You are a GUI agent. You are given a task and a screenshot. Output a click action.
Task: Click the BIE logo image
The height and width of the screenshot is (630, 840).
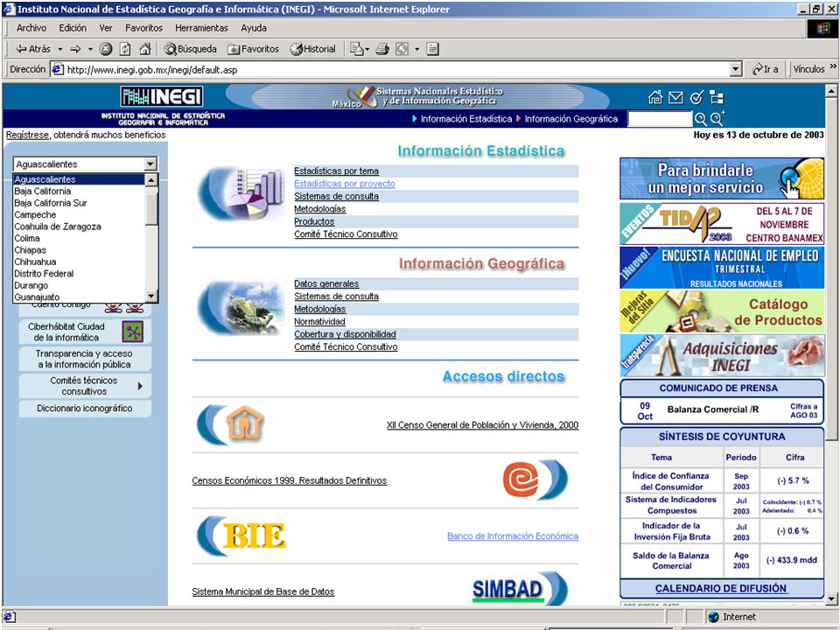pyautogui.click(x=254, y=535)
